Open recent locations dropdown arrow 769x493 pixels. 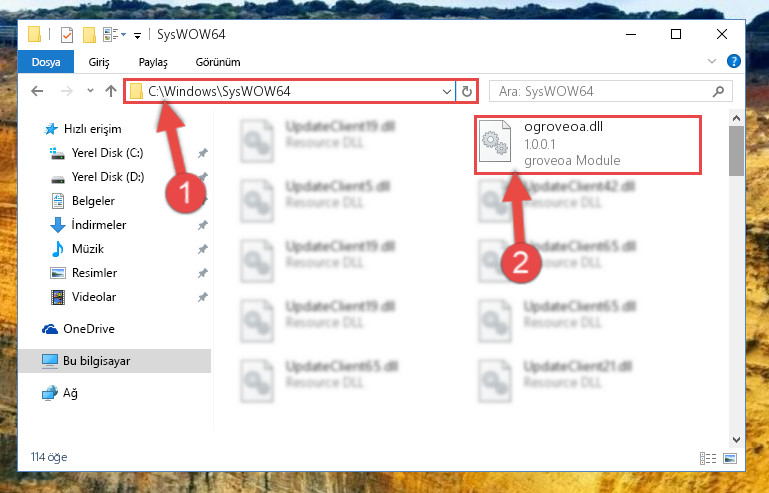click(x=90, y=91)
